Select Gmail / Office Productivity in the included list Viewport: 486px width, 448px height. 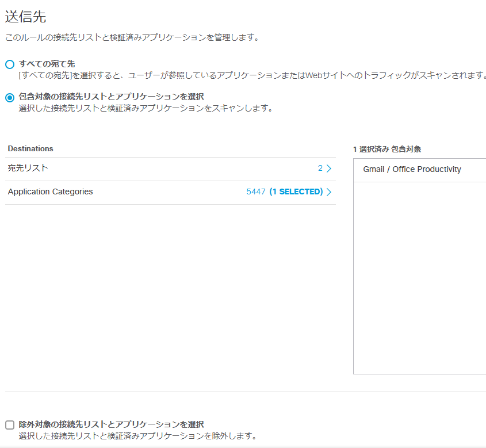click(x=411, y=169)
